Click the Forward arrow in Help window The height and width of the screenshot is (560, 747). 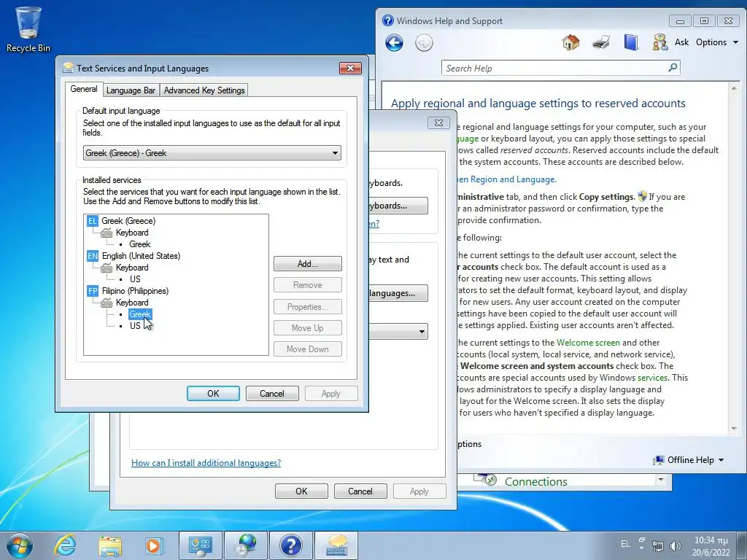click(424, 43)
